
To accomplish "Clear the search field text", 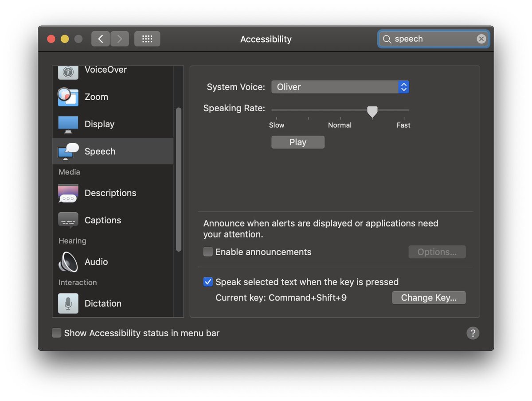I will point(481,39).
